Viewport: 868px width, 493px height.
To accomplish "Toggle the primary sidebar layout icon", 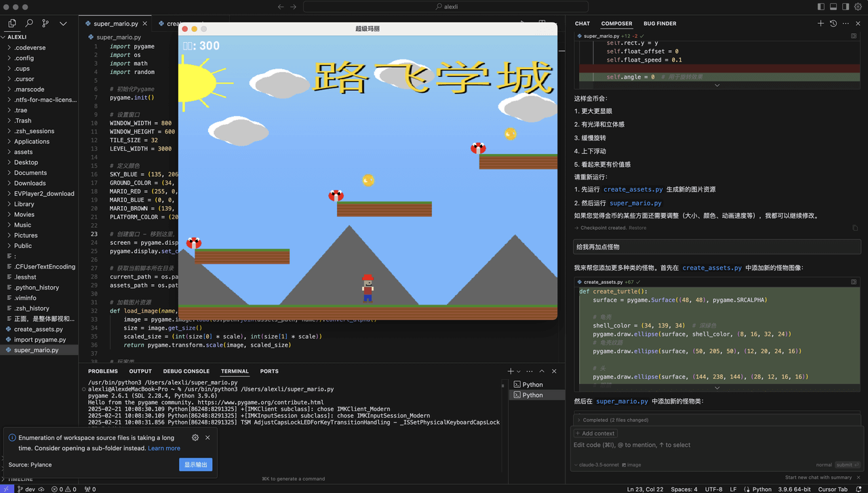I will click(x=821, y=7).
